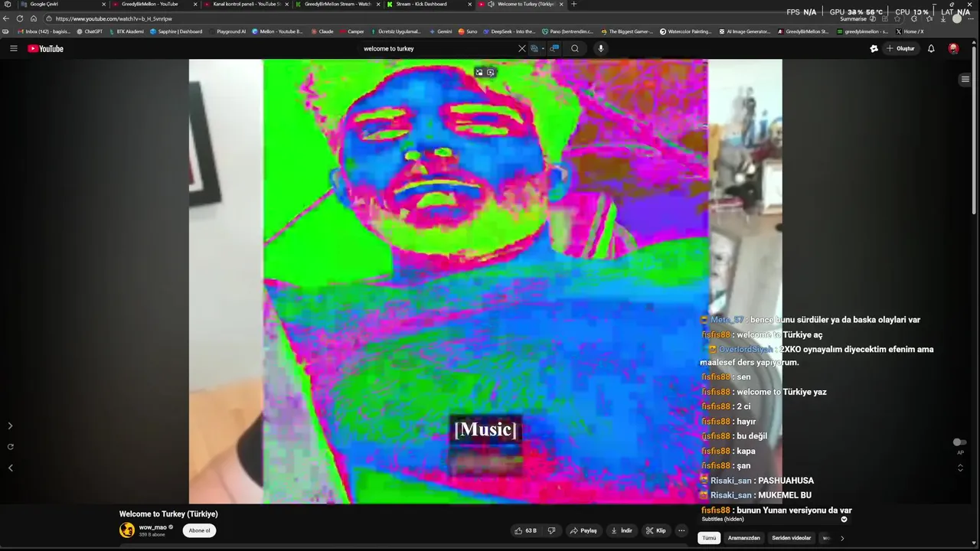Click the wow_mao channel name
980x551 pixels.
point(152,527)
